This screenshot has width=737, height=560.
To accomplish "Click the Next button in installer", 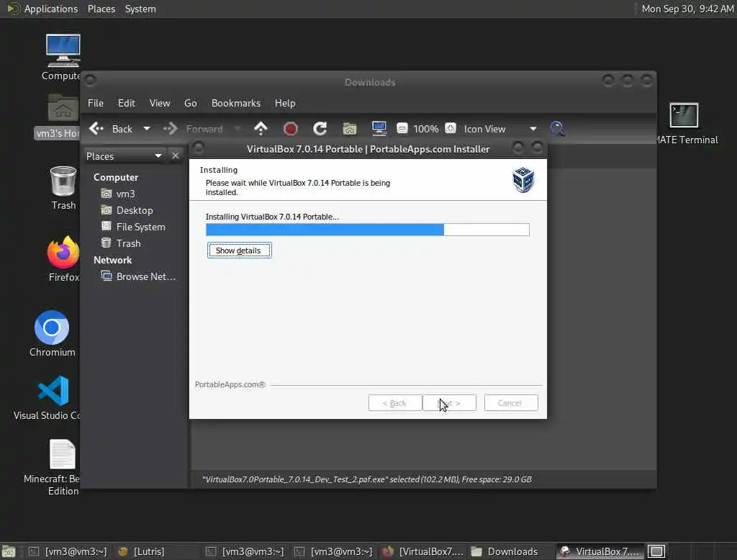I will (x=449, y=403).
